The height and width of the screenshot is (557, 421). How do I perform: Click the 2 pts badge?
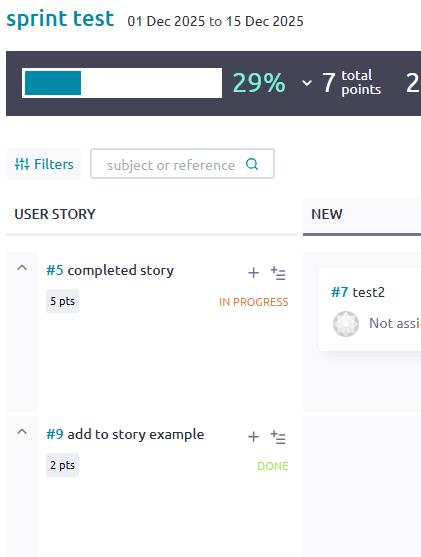coord(63,465)
